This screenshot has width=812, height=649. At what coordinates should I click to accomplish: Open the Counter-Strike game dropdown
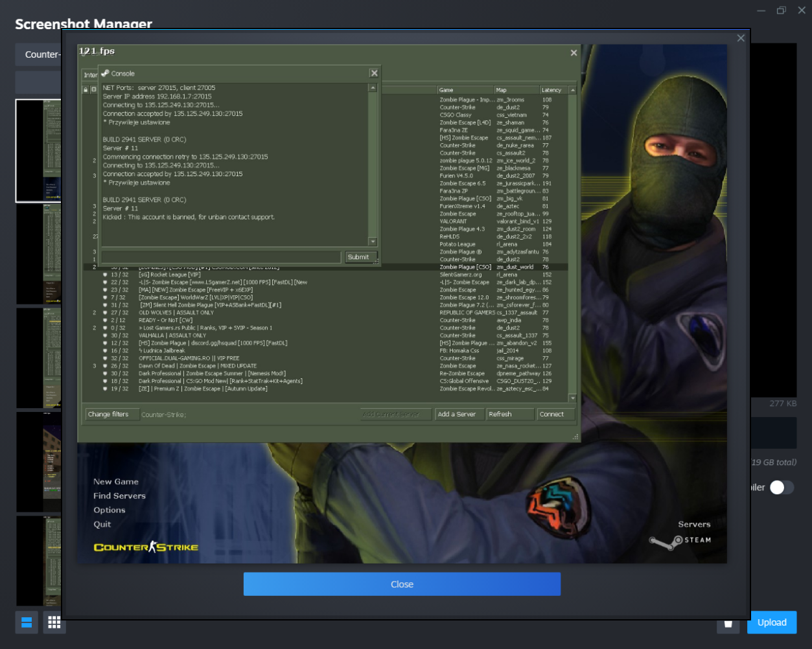(x=40, y=54)
